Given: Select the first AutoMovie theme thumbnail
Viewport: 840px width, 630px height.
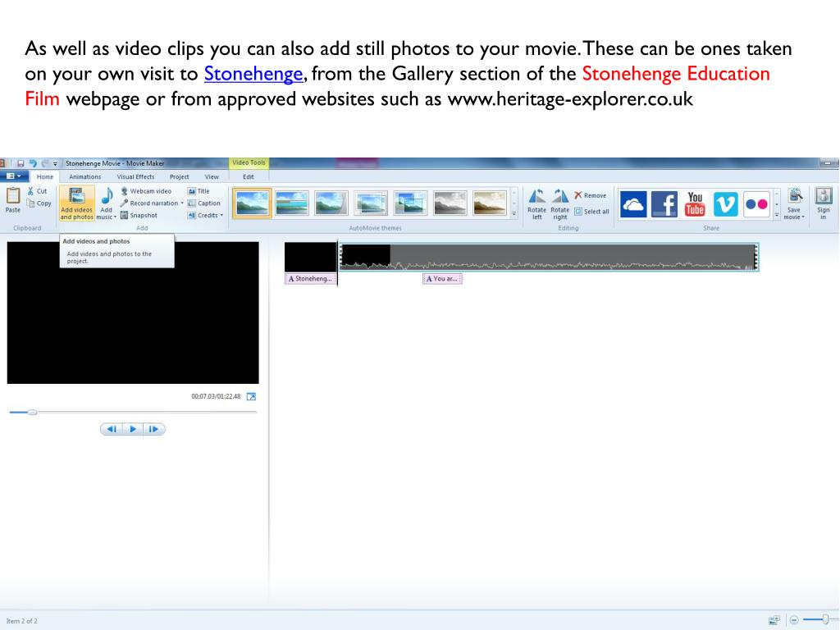Looking at the screenshot, I should [x=252, y=203].
